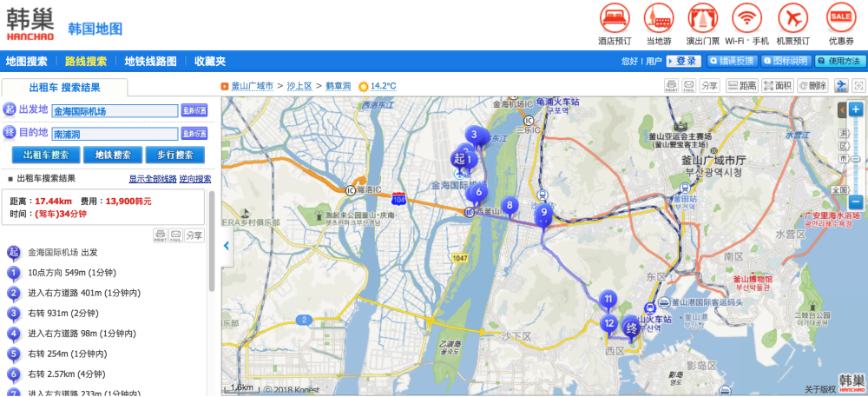The height and width of the screenshot is (397, 868).
Task: Click the 地铁搜索 button
Action: point(113,155)
